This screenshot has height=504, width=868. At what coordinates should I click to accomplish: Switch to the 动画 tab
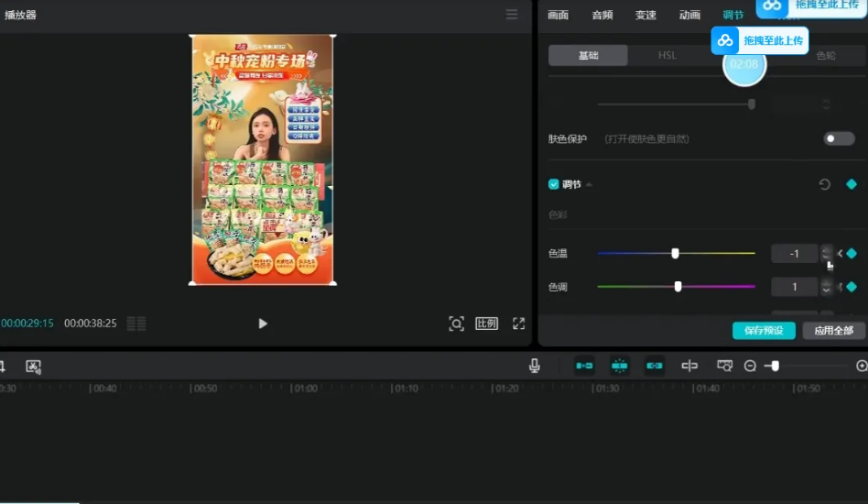pos(689,15)
